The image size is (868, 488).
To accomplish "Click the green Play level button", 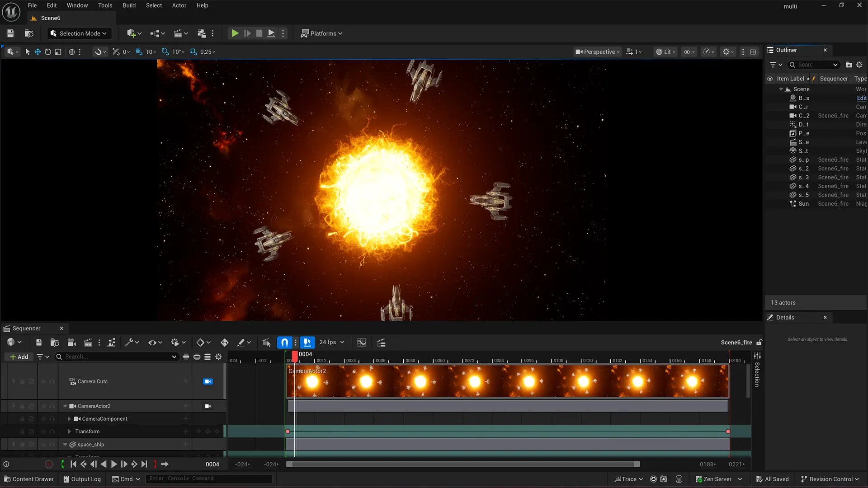I will pos(235,33).
